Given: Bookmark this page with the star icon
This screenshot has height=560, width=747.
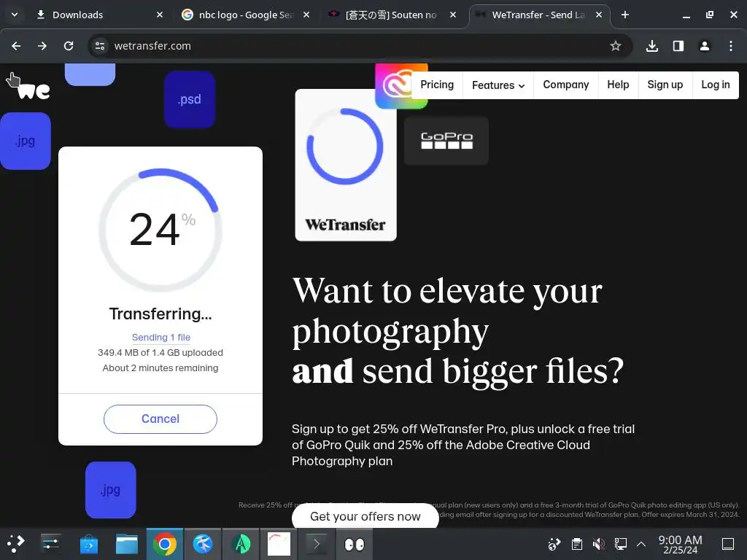Looking at the screenshot, I should (616, 46).
